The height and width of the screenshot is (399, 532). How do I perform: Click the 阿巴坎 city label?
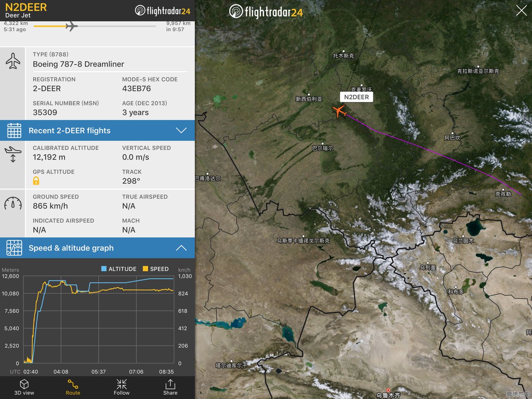point(452,138)
